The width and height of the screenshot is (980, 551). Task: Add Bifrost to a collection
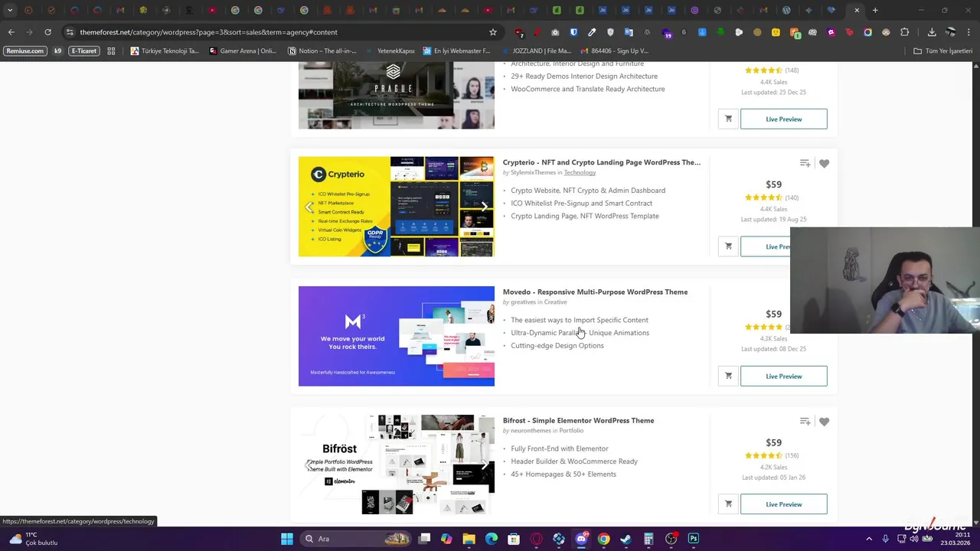pos(805,422)
